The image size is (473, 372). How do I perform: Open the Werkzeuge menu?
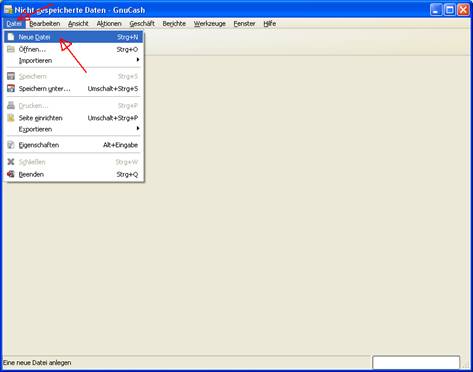pos(210,24)
